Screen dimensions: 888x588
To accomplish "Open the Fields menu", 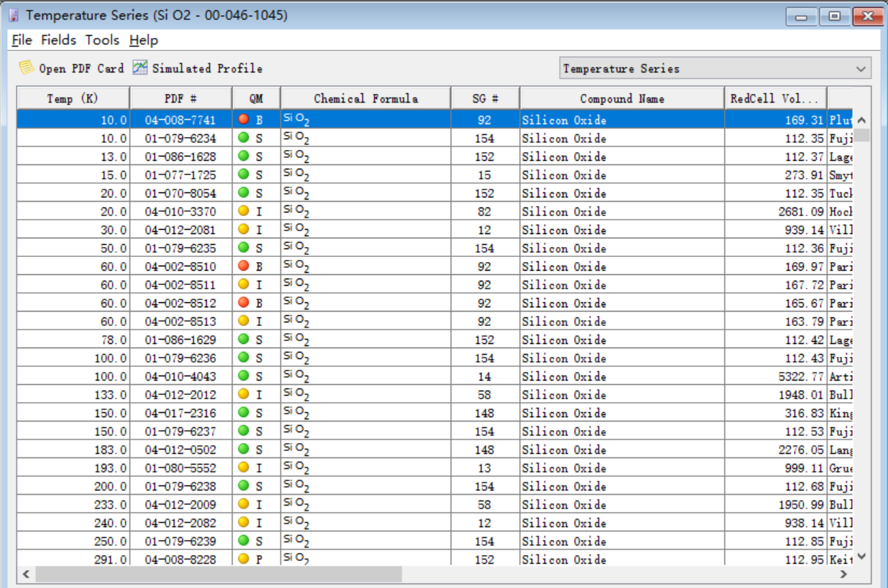I will [59, 40].
